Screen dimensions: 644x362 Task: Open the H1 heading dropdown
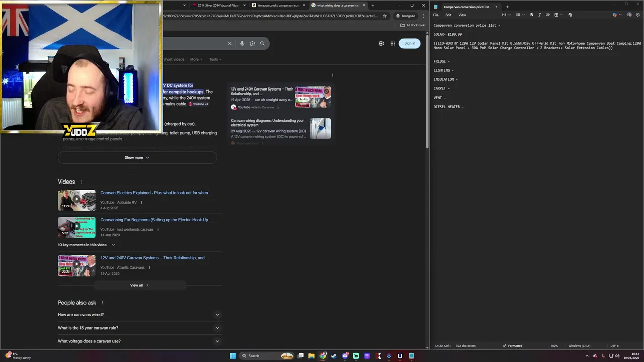pyautogui.click(x=505, y=15)
